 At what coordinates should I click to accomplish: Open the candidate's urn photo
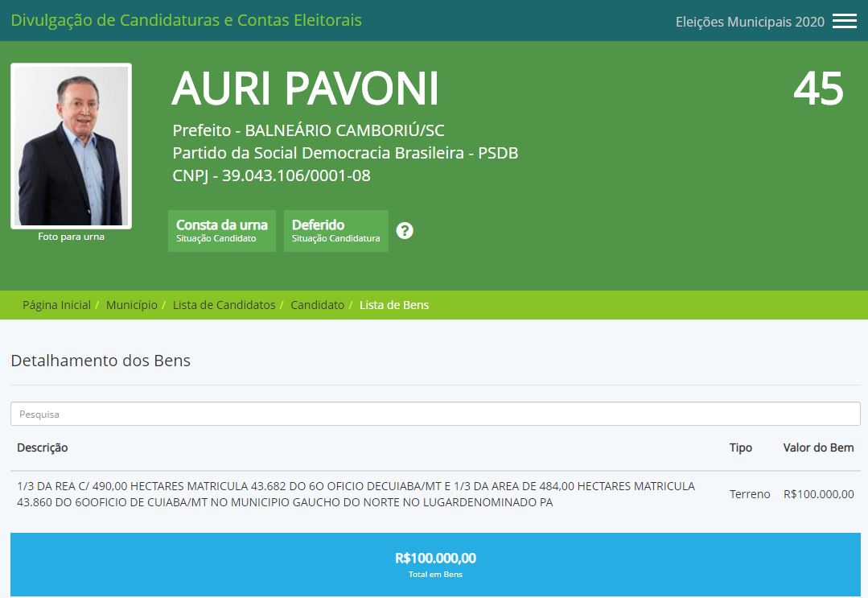[71, 146]
